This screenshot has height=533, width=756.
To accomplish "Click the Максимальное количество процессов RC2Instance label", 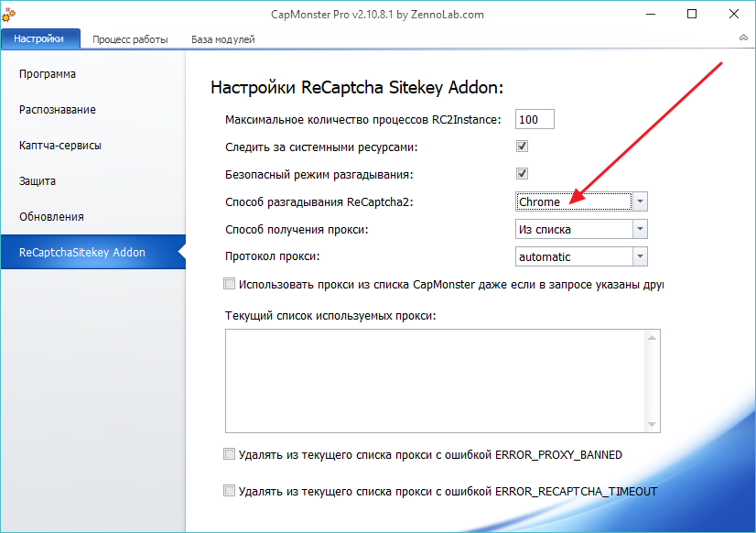I will click(x=363, y=120).
